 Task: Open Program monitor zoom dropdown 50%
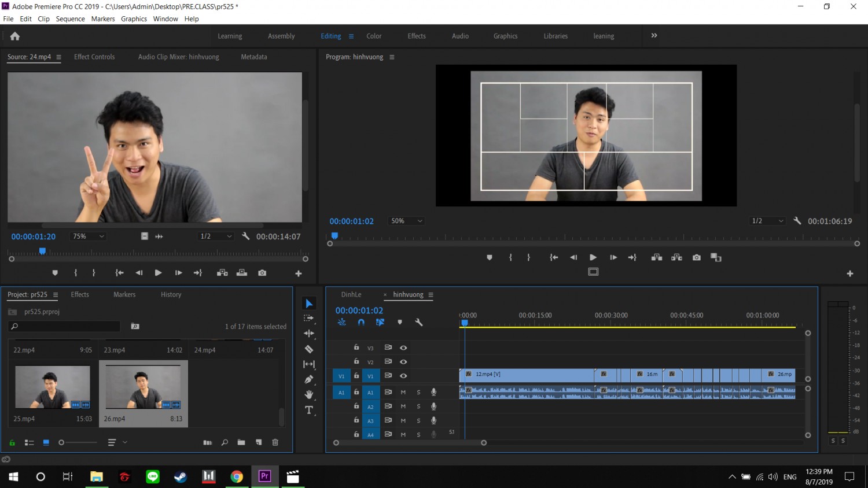pos(407,221)
